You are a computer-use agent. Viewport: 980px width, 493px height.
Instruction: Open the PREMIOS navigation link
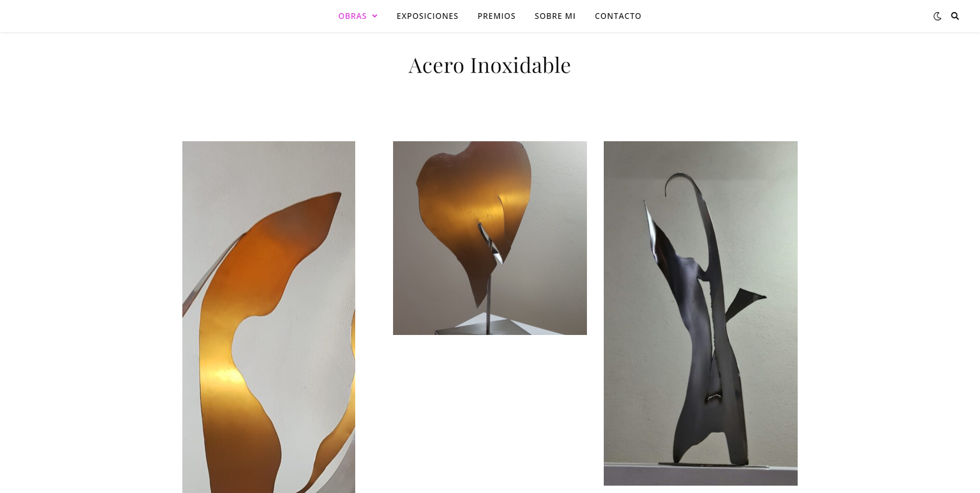pos(496,16)
